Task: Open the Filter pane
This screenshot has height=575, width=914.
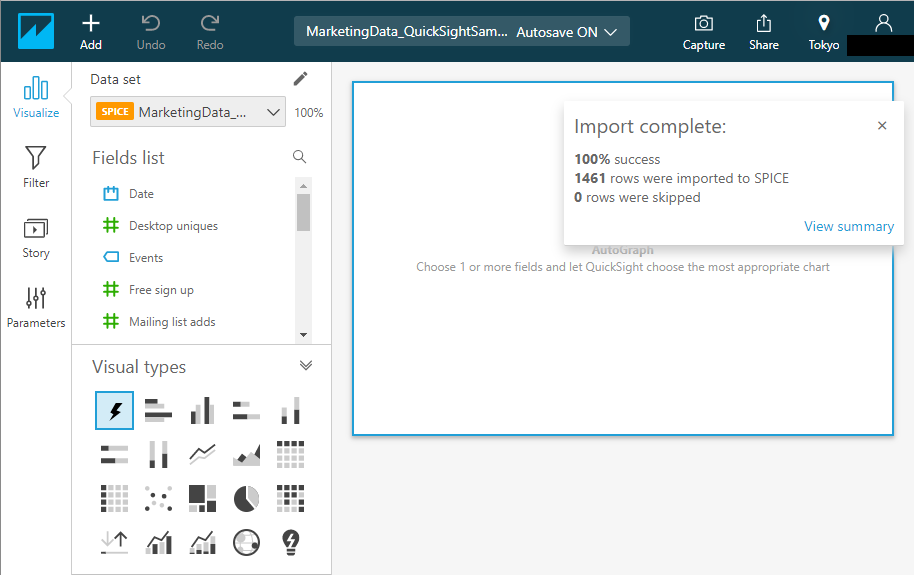Action: click(36, 167)
